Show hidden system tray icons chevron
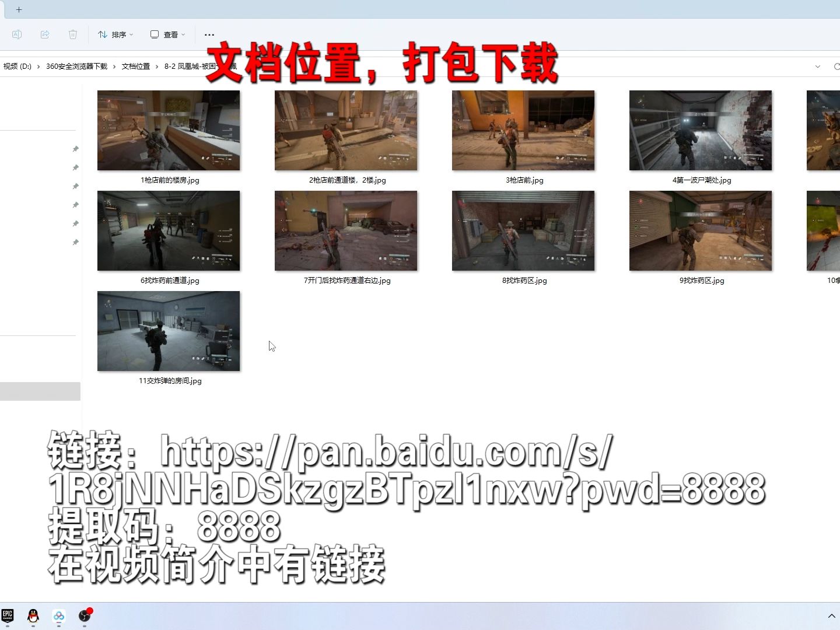The width and height of the screenshot is (840, 630). 831,616
